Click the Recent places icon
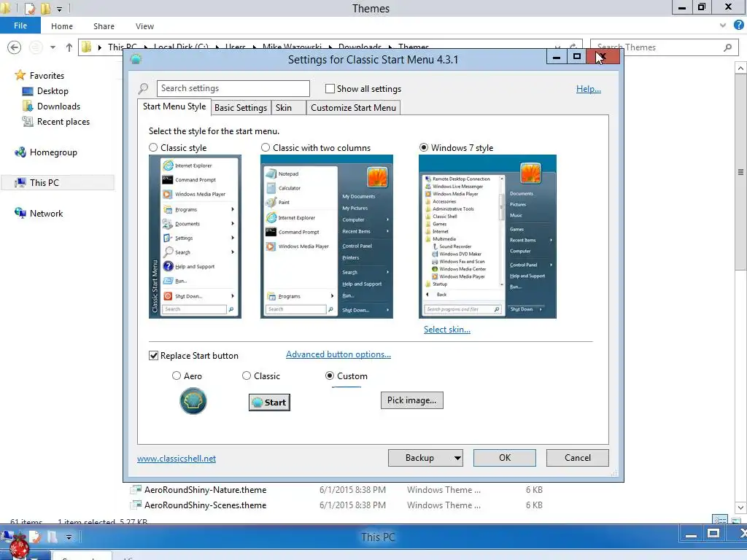Viewport: 747px width, 560px height. pyautogui.click(x=28, y=122)
